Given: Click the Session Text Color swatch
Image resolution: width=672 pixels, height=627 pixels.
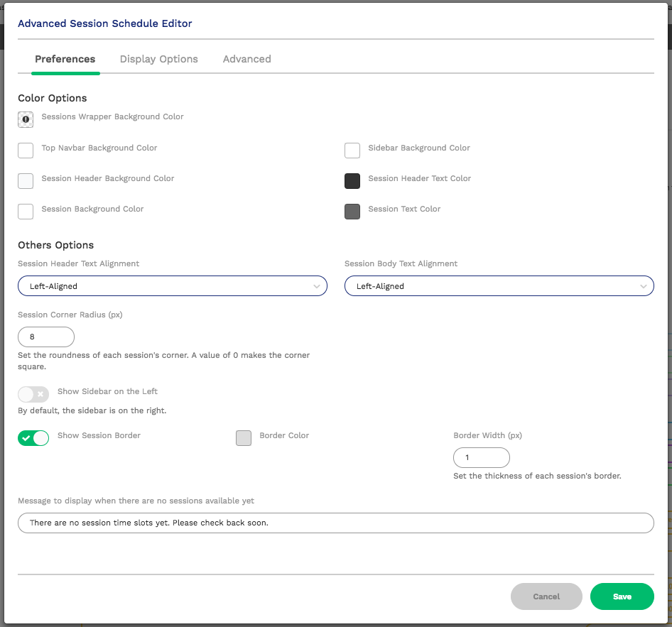Looking at the screenshot, I should tap(352, 212).
